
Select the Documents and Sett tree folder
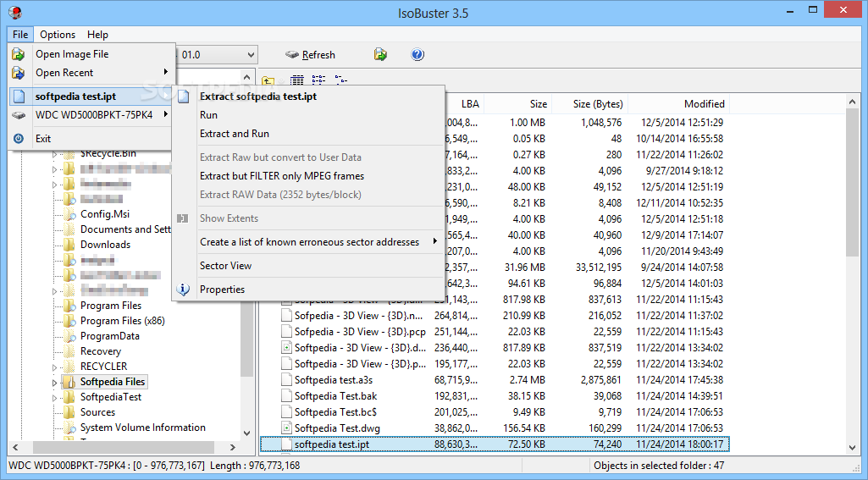click(125, 229)
